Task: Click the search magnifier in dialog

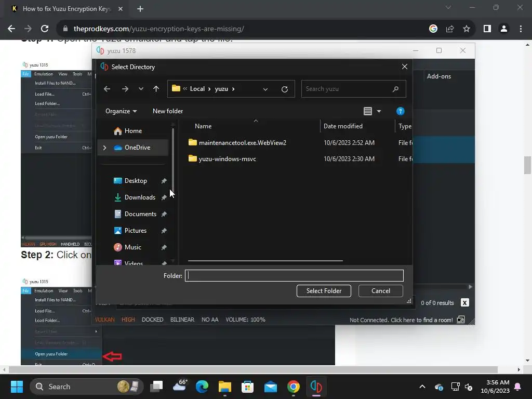Action: pyautogui.click(x=395, y=89)
